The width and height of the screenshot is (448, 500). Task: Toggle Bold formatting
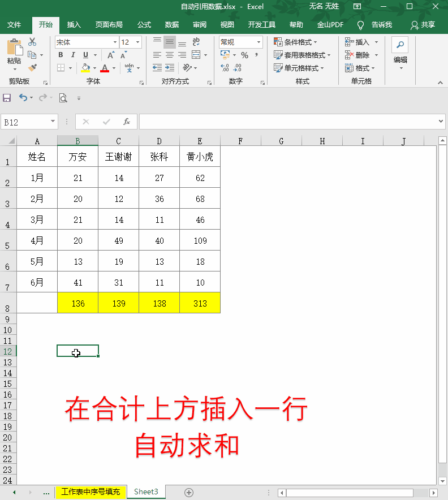point(61,55)
